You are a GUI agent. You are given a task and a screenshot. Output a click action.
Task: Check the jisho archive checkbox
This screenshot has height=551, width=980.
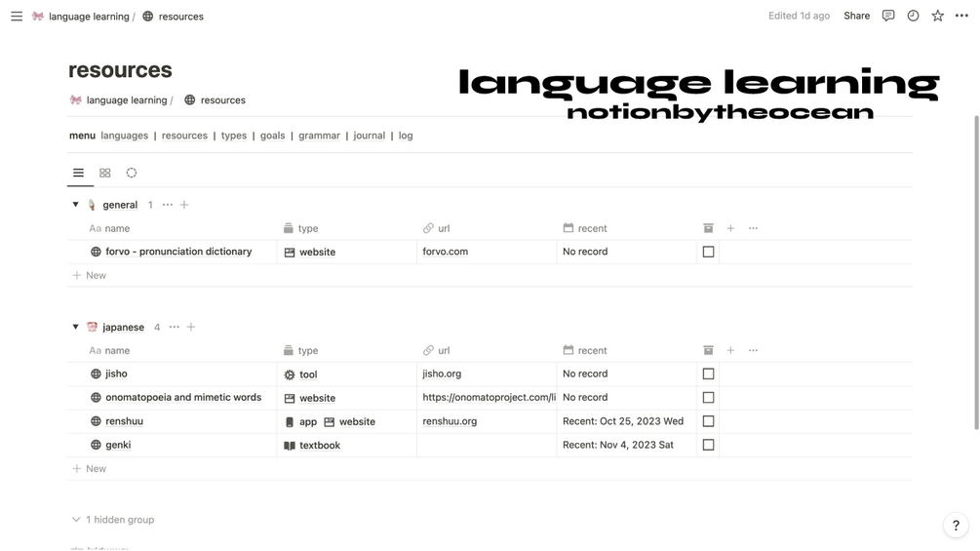[708, 374]
